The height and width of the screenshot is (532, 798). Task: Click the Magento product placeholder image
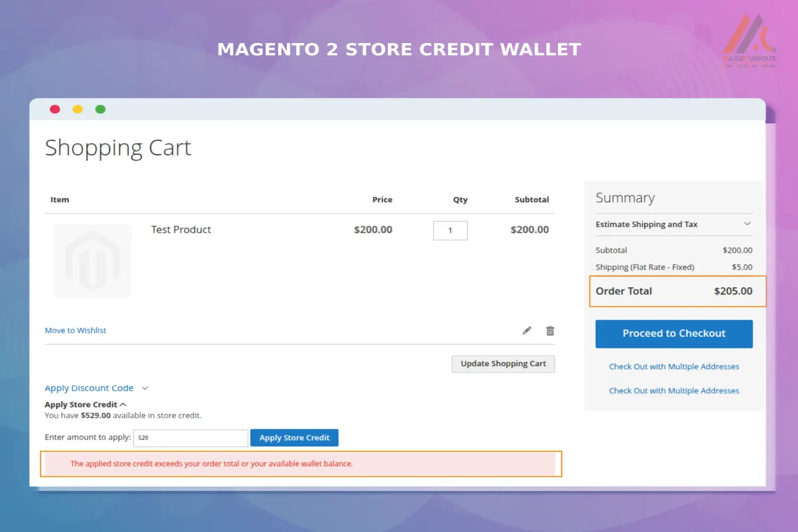pos(92,261)
